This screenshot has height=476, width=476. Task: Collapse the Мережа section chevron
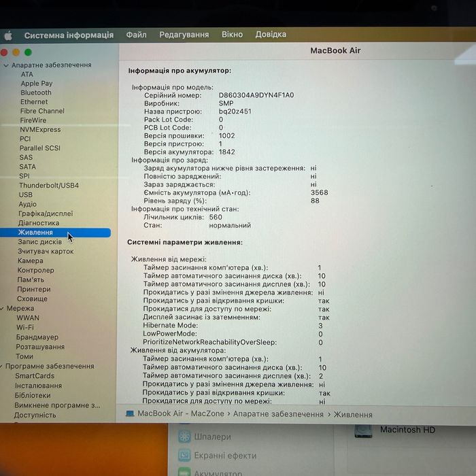(x=2, y=309)
